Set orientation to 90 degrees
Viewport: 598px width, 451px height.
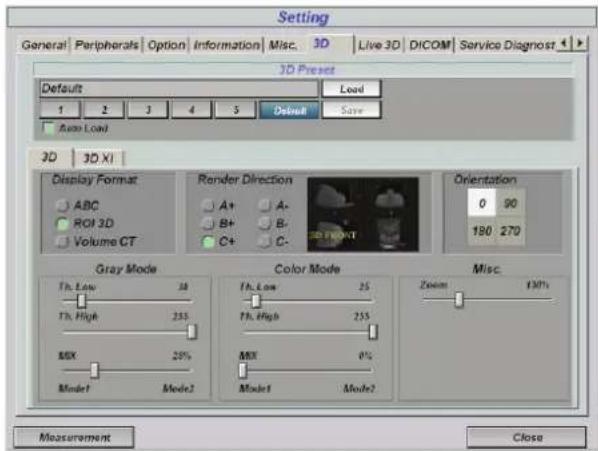click(x=510, y=203)
